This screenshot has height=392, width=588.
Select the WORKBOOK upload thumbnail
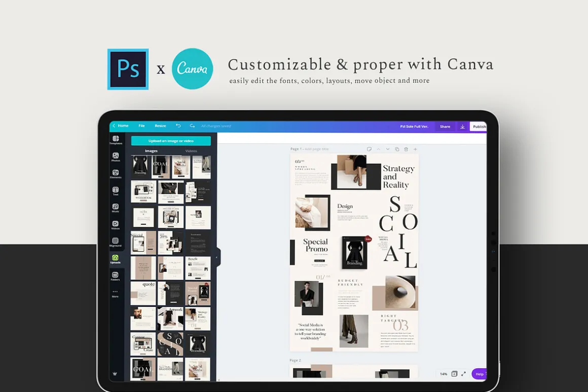pos(143,191)
